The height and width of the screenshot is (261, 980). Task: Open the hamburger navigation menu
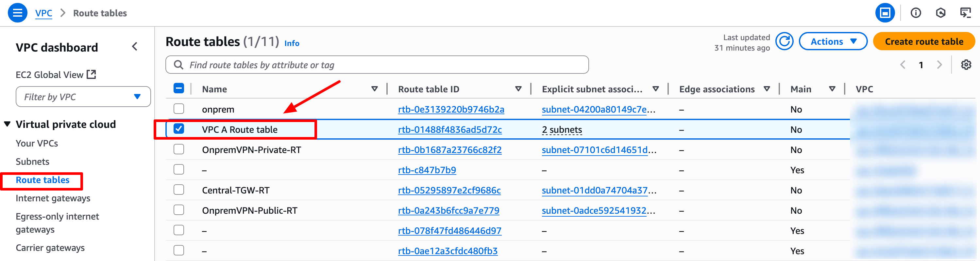18,13
